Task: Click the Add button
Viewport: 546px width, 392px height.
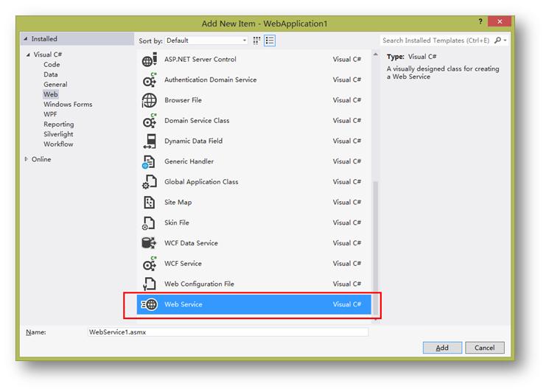Action: tap(441, 348)
